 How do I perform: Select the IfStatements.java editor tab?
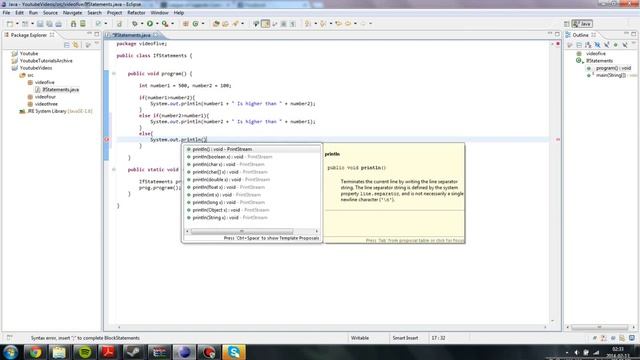pyautogui.click(x=131, y=35)
